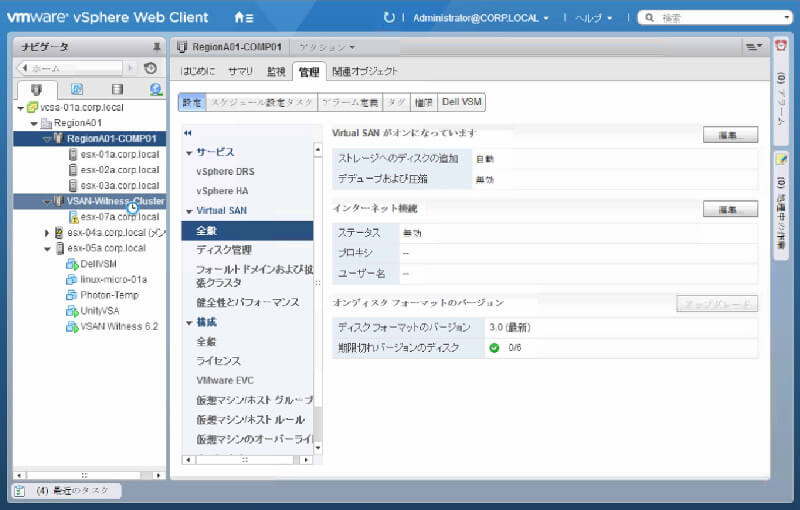Open the panel options menu at top right
Image resolution: width=800 pixels, height=510 pixels.
(x=754, y=47)
